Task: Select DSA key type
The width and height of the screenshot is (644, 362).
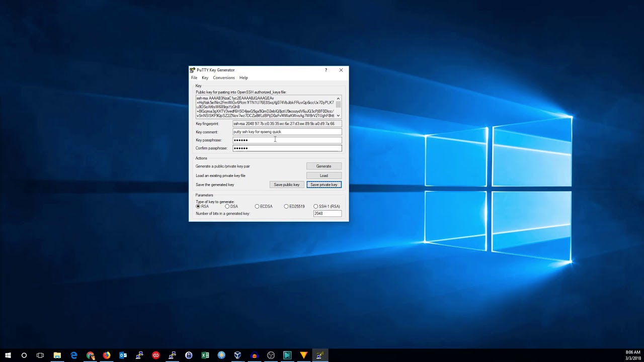Action: pyautogui.click(x=231, y=206)
